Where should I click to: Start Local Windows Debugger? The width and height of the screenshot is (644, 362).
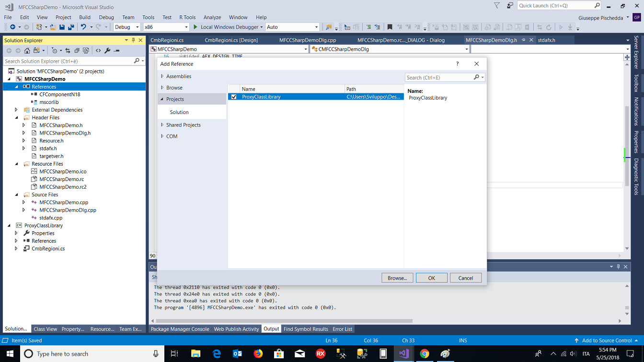tap(228, 27)
